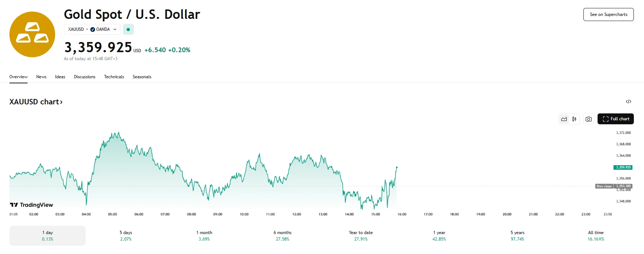The width and height of the screenshot is (644, 254).
Task: Switch to the 5 days range
Action: [126, 236]
